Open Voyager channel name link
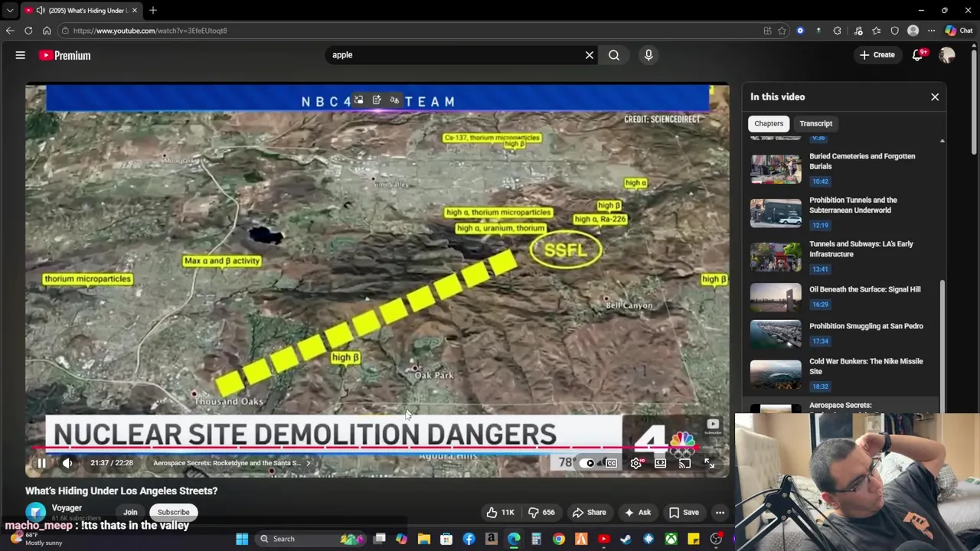The image size is (980, 551). pos(67,508)
